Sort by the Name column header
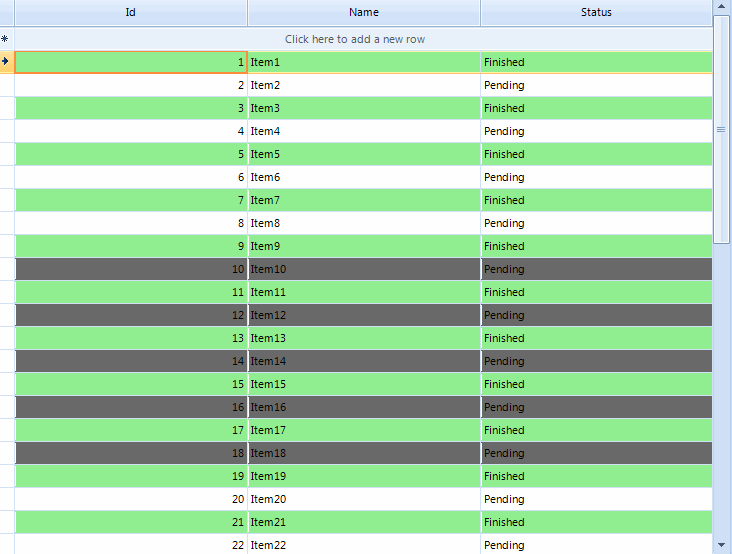Image resolution: width=732 pixels, height=554 pixels. pos(364,13)
